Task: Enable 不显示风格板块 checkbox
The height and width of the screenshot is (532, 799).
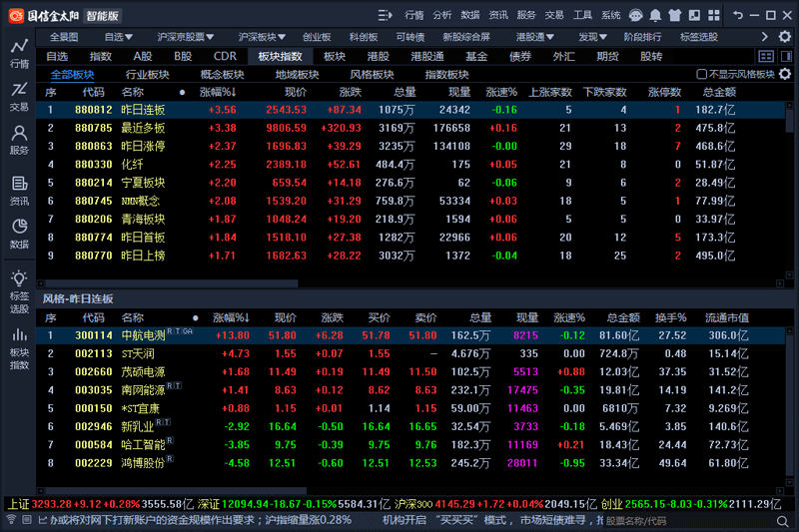Action: click(701, 75)
